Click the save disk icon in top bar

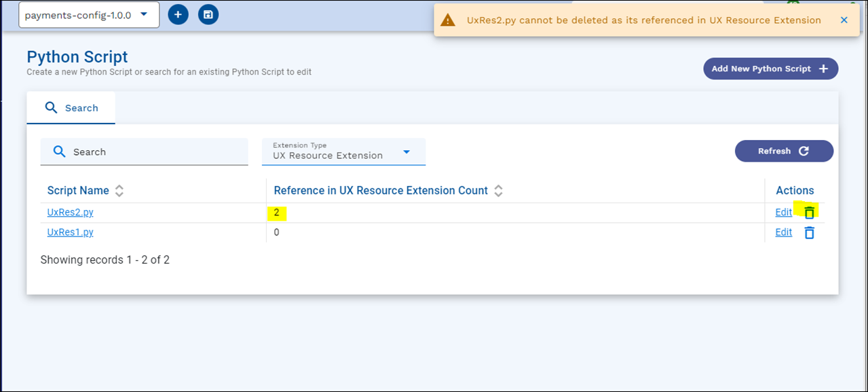click(x=208, y=14)
